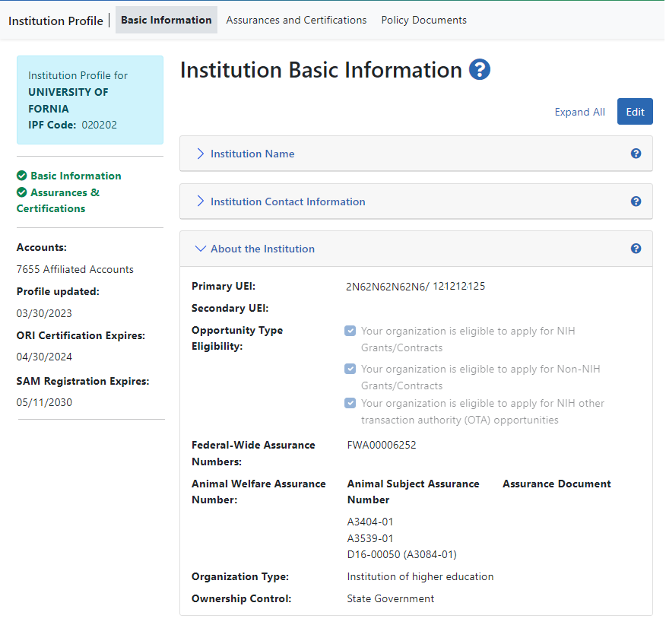Expand the Institution Name section
666x644 pixels.
pos(252,154)
